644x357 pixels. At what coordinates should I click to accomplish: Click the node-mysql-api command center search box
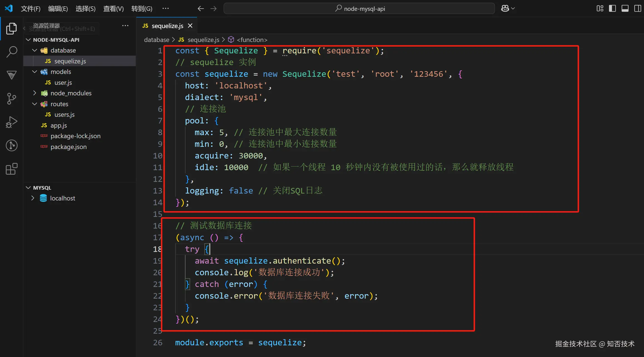359,9
